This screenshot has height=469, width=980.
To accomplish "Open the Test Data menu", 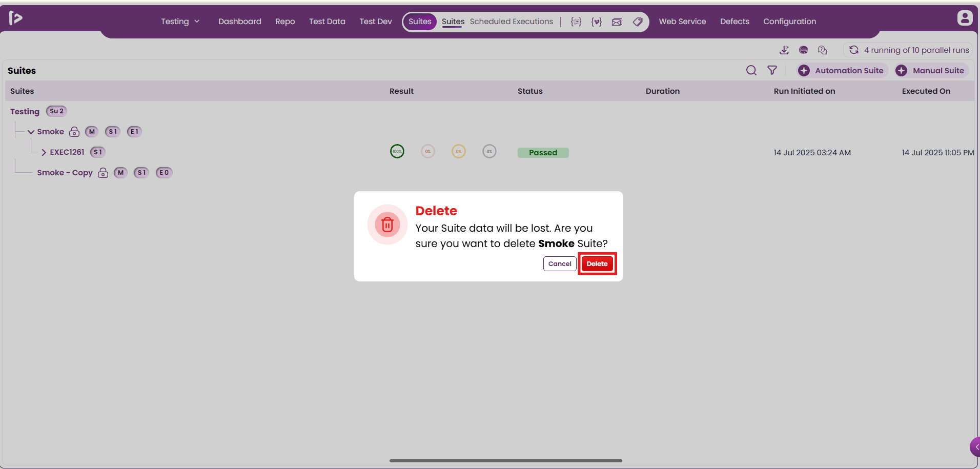I will (x=327, y=22).
